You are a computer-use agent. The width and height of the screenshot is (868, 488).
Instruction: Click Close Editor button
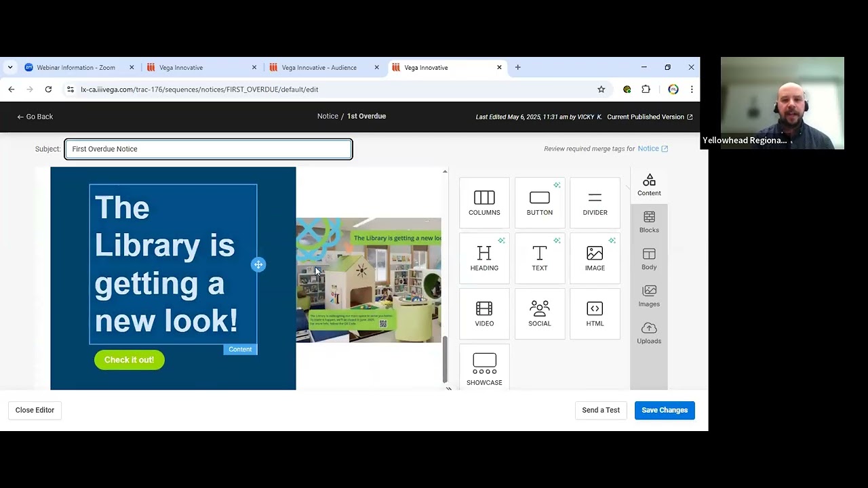pyautogui.click(x=35, y=410)
